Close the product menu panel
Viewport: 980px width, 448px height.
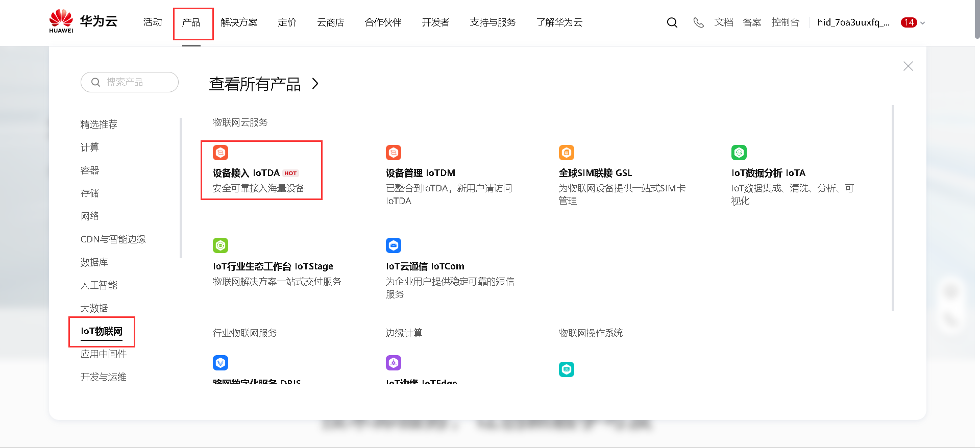coord(908,66)
